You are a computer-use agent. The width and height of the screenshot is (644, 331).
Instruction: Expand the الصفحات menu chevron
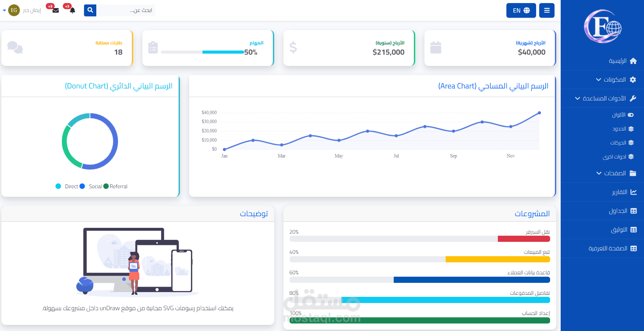[599, 173]
